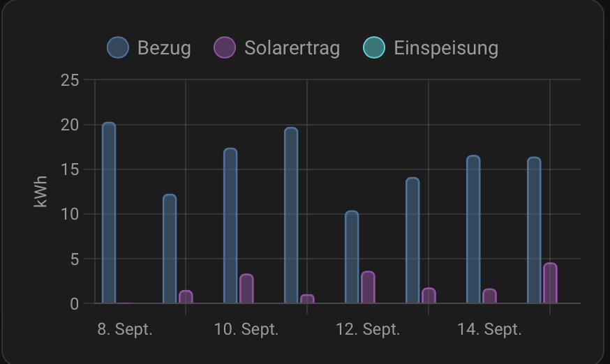Click the purple Solarertrag bar for 15. Sept.

(x=550, y=283)
